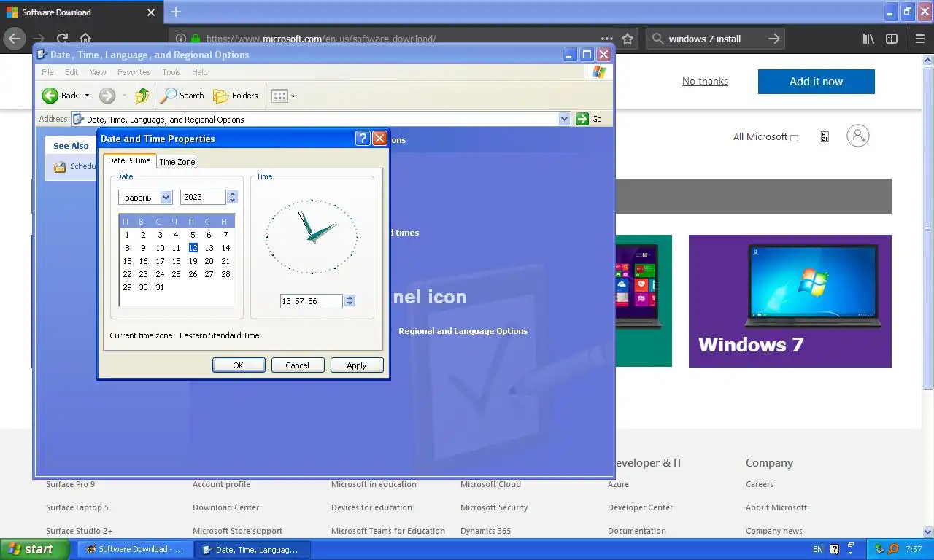Open the View menu

(98, 72)
